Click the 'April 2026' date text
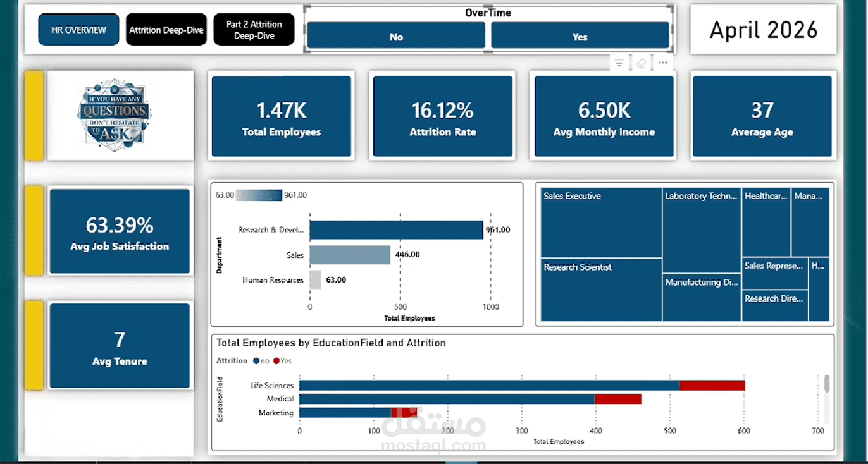 pyautogui.click(x=764, y=30)
